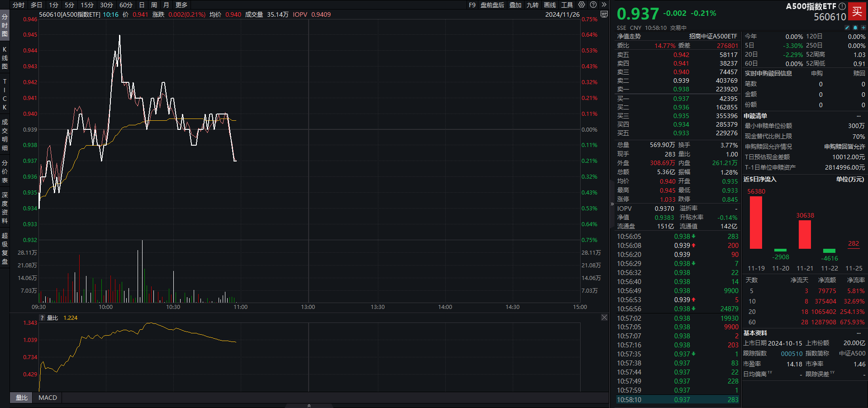Open the help question mark icon

click(593, 5)
